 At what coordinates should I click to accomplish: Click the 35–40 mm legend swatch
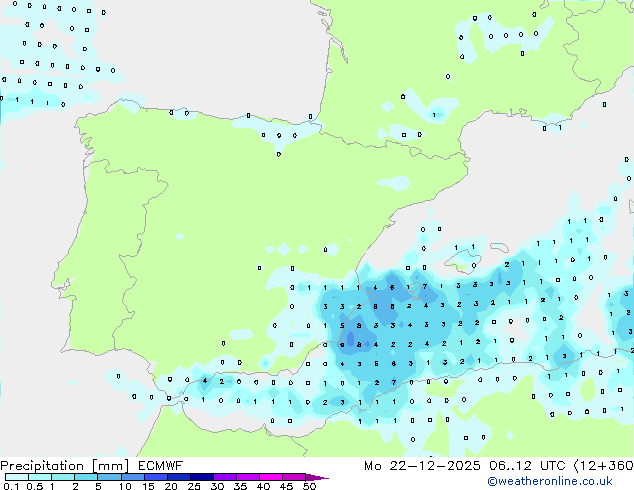pos(247,477)
